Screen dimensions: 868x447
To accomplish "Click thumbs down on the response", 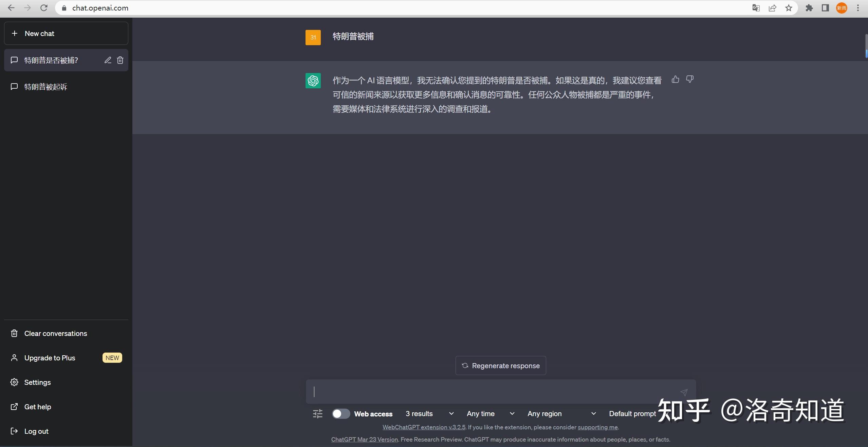I will click(689, 79).
